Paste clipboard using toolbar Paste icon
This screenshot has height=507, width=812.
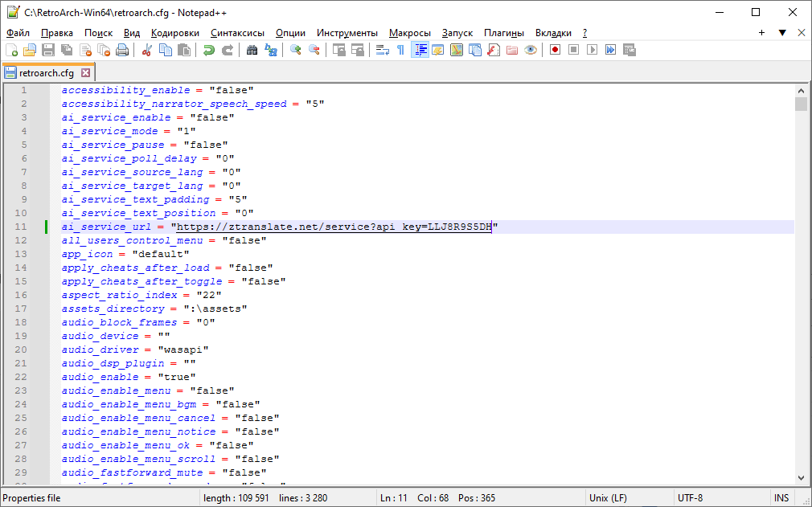184,50
